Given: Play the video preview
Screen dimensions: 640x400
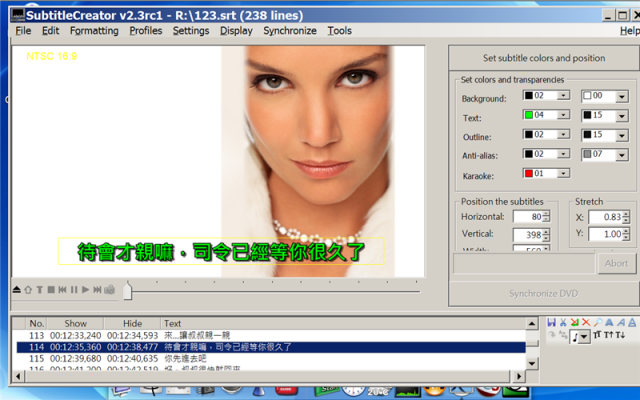Looking at the screenshot, I should click(85, 290).
